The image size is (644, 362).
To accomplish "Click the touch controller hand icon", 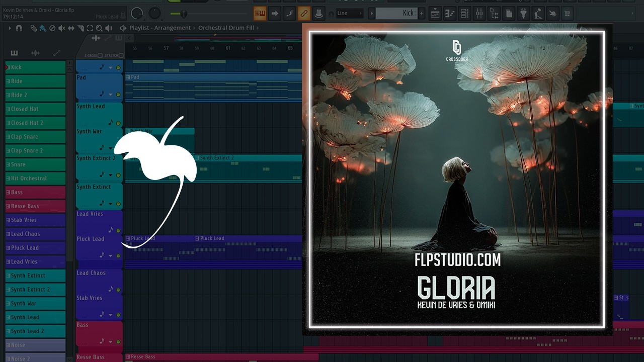I will click(x=553, y=13).
